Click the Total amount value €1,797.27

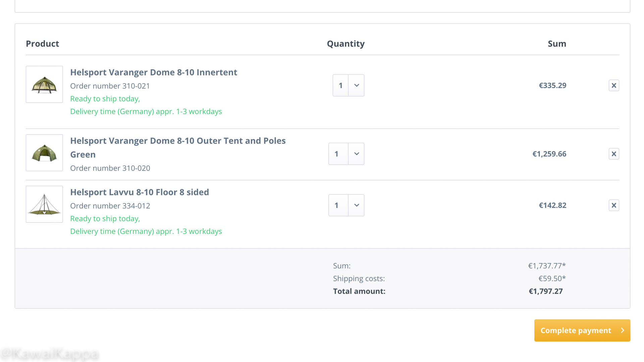(546, 291)
